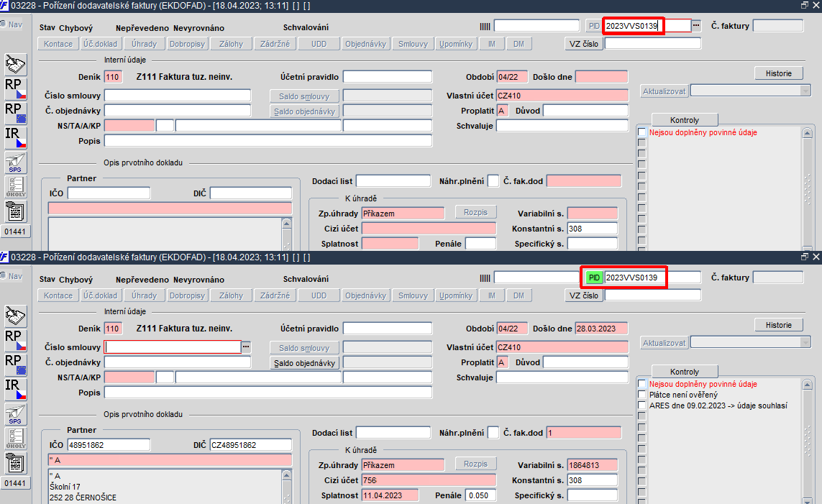Image resolution: width=822 pixels, height=504 pixels.
Task: Click Zádržné tab in lower window
Action: 275,295
